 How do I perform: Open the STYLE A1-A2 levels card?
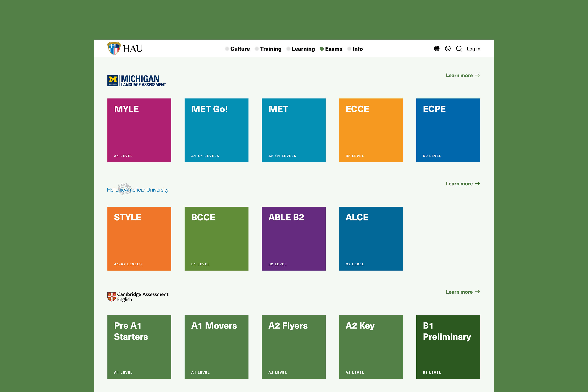(x=139, y=239)
